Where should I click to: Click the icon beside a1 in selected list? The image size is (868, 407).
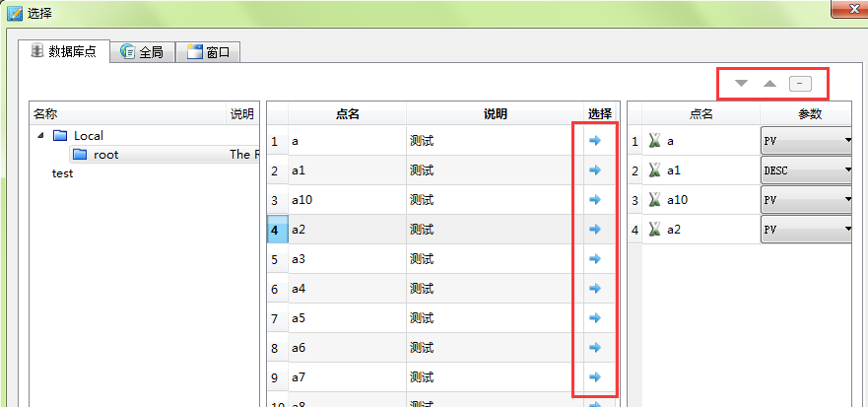tap(655, 170)
